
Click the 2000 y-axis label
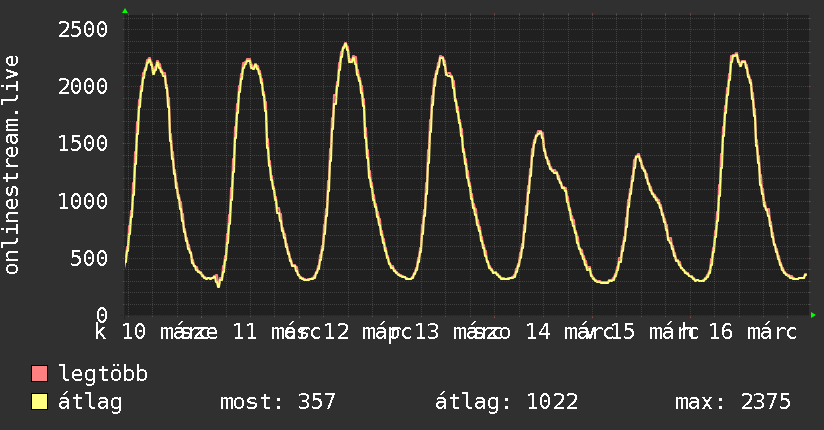(83, 86)
